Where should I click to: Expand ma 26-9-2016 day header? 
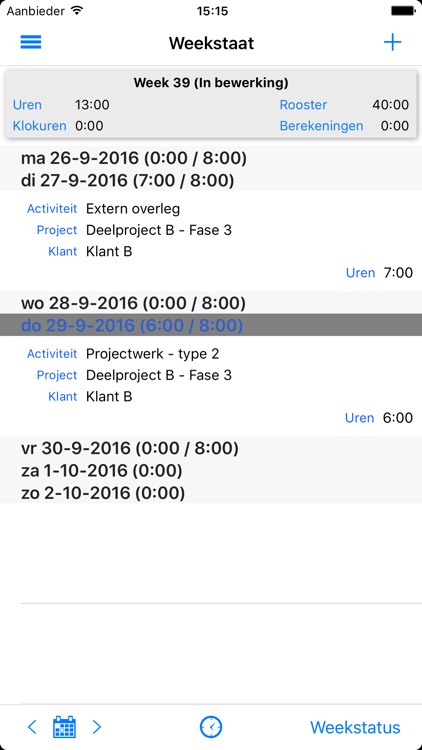tap(211, 158)
